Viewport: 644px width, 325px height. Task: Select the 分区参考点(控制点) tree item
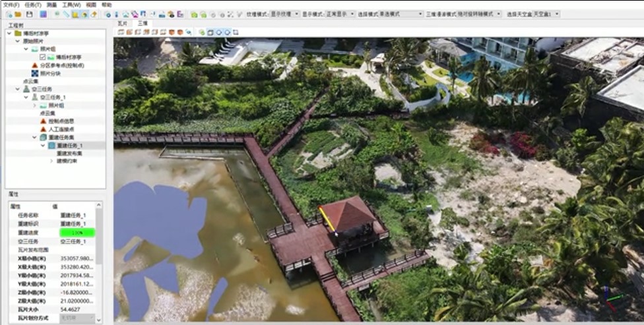pos(62,65)
